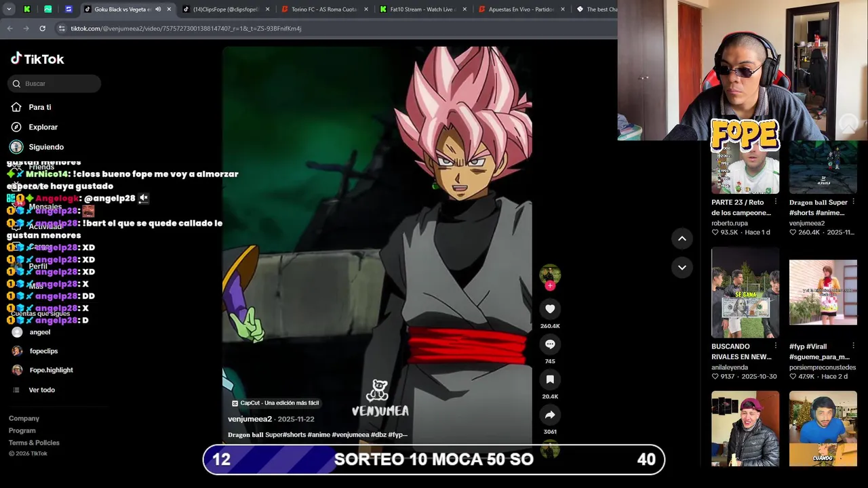The image size is (868, 488).
Task: Switch to Apuestas En Vivo tab
Action: [521, 9]
